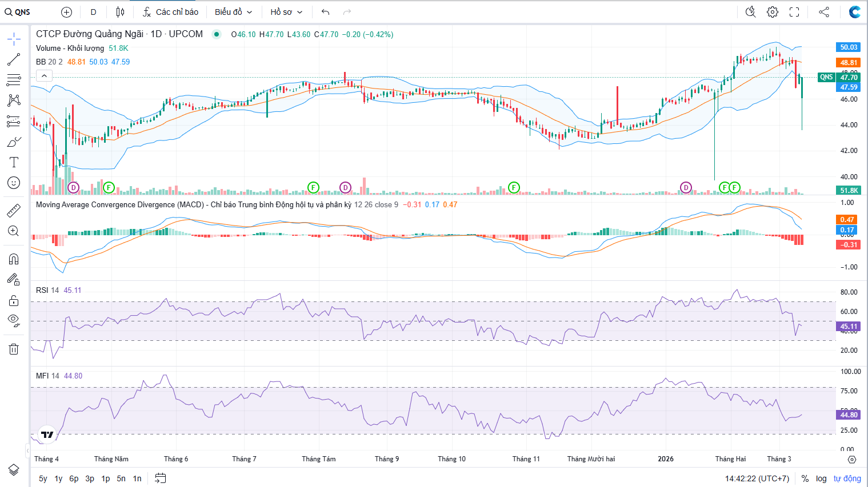Open the Hồ sơ dropdown
Screen dimensions: 868x487
[x=286, y=12]
